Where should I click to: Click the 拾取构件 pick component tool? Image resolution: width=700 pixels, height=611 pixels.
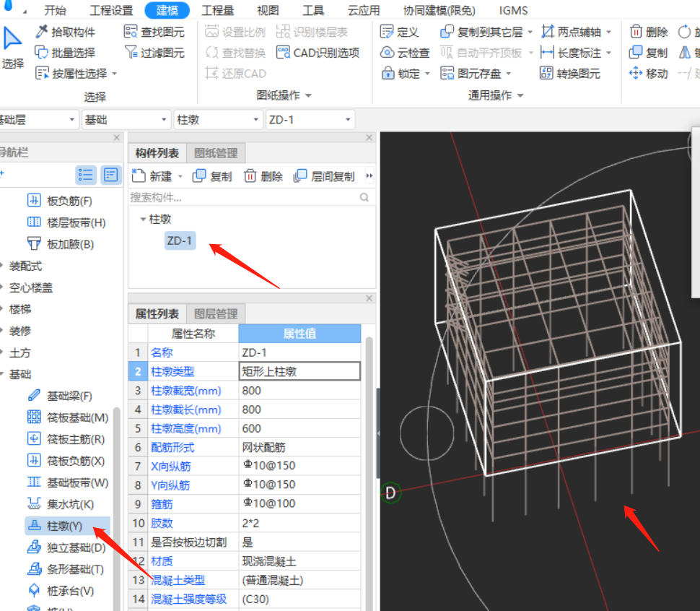point(65,32)
